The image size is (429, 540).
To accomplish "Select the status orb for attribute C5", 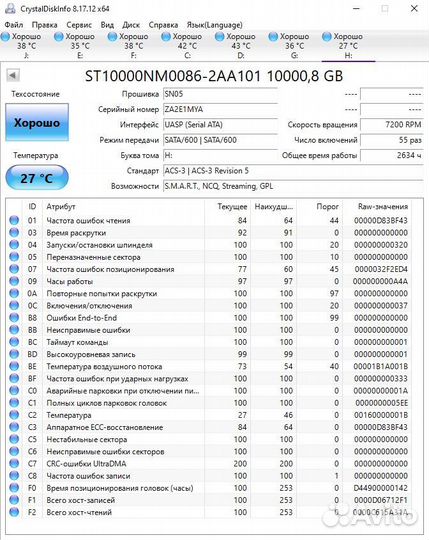I will tap(14, 439).
